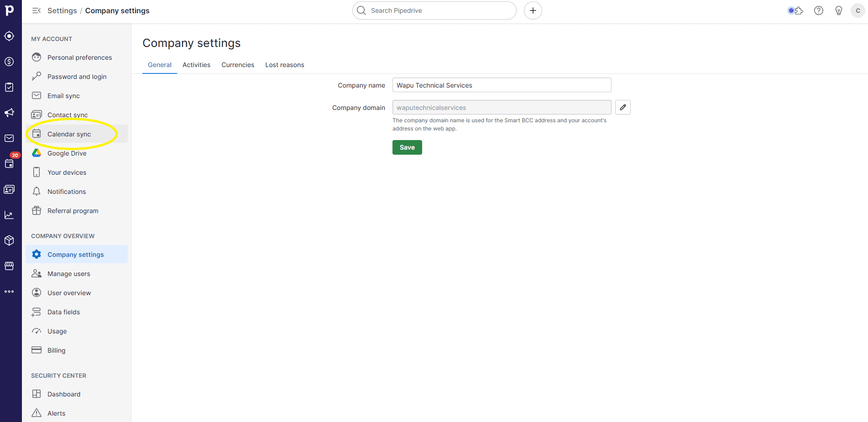Click Settings in the breadcrumb

(62, 10)
